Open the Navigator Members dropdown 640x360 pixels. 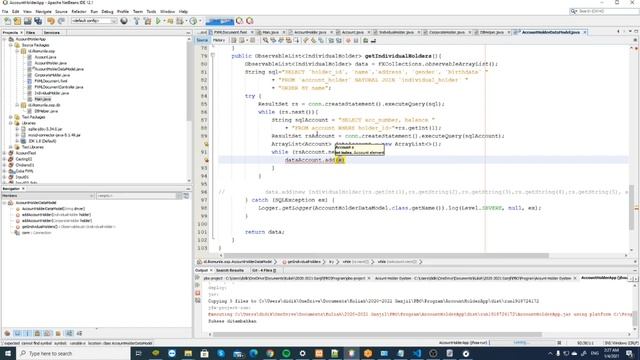pos(47,196)
